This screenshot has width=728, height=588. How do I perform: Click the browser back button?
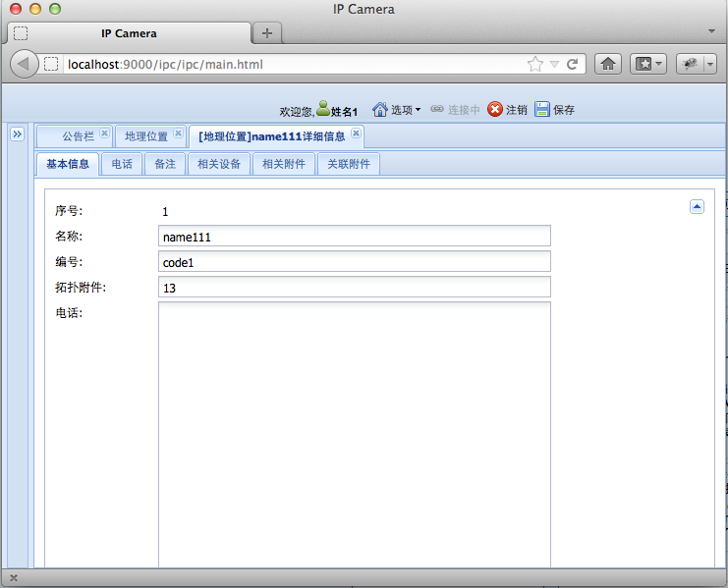[x=24, y=64]
